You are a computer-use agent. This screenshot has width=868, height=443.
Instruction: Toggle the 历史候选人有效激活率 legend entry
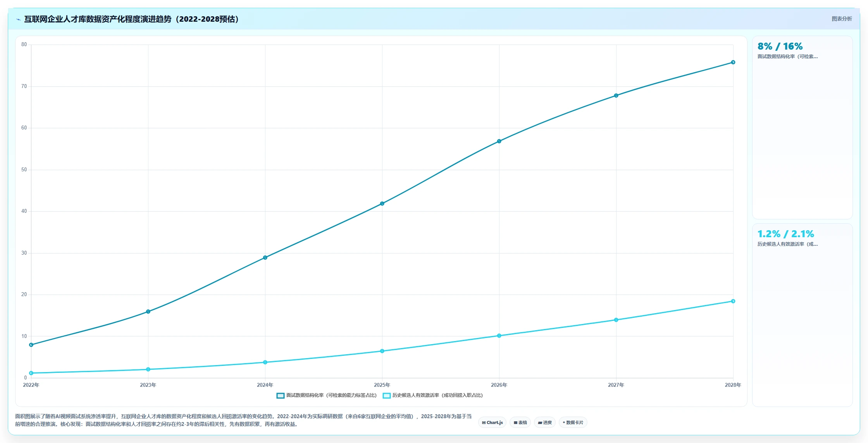tap(433, 395)
